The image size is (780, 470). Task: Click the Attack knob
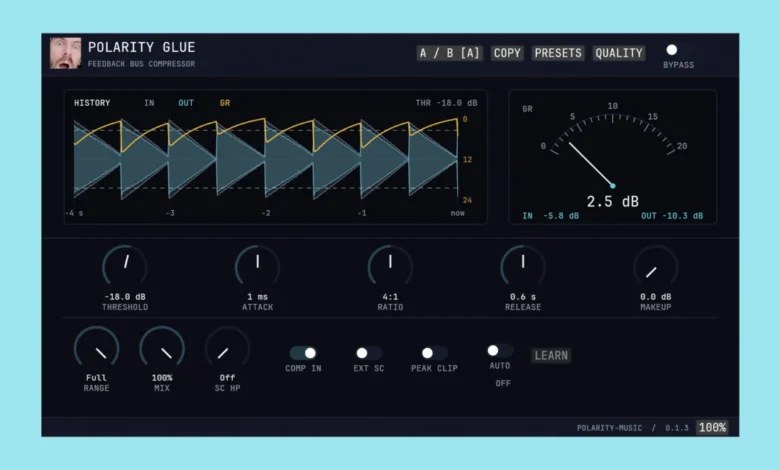[257, 267]
